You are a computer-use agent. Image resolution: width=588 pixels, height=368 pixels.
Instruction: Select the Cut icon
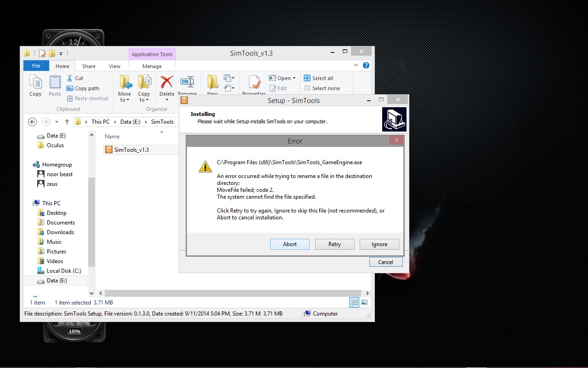(x=70, y=78)
